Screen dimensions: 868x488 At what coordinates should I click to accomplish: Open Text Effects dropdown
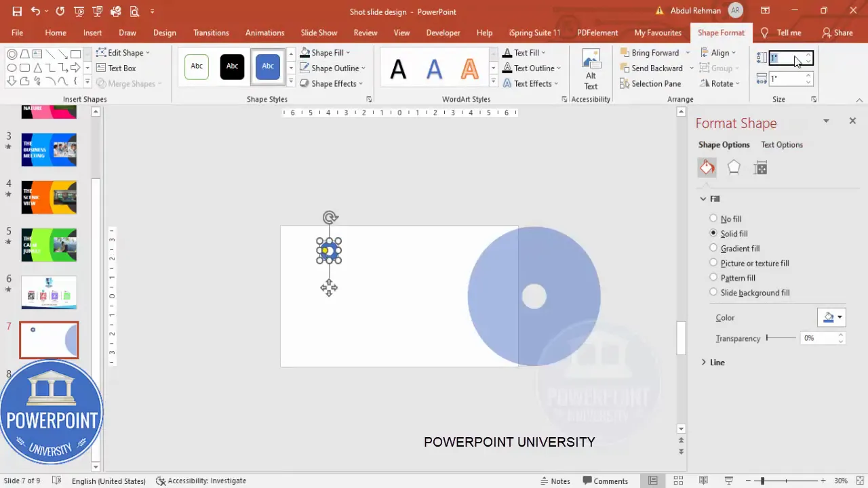[530, 83]
